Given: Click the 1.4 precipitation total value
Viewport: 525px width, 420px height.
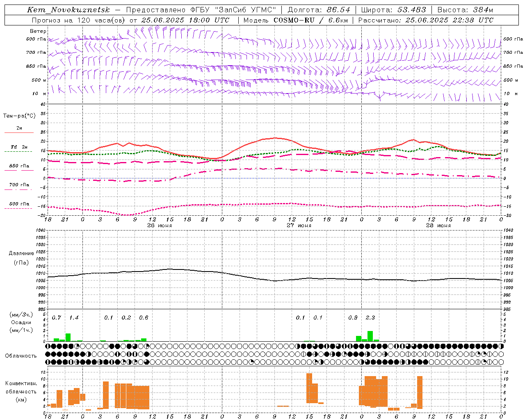Looking at the screenshot, I should point(74,317).
